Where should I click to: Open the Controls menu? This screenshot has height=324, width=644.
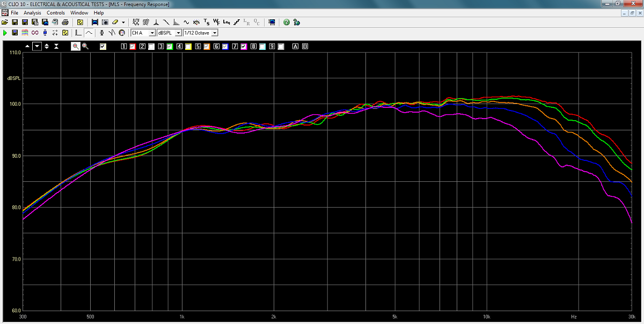56,12
